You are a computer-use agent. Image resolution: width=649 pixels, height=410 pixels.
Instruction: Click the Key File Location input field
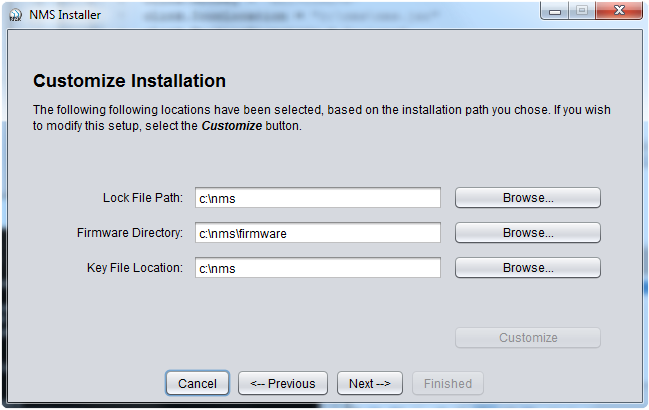click(318, 268)
